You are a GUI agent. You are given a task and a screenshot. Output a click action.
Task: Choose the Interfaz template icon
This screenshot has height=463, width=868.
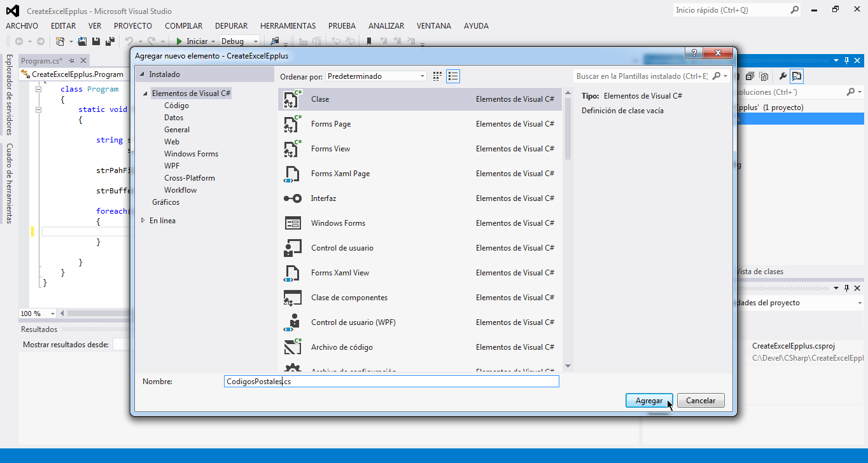pyautogui.click(x=292, y=198)
